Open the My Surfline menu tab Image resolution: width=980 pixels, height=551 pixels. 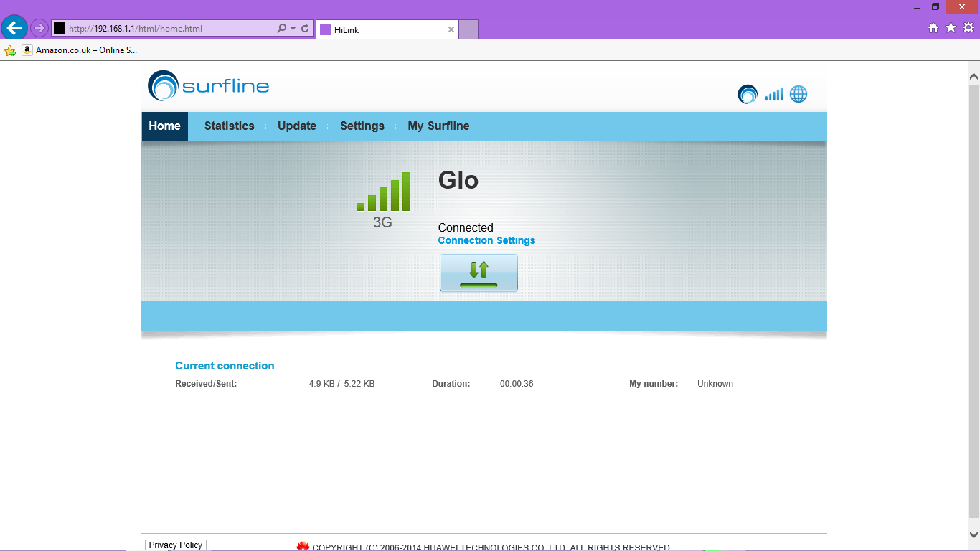click(438, 126)
